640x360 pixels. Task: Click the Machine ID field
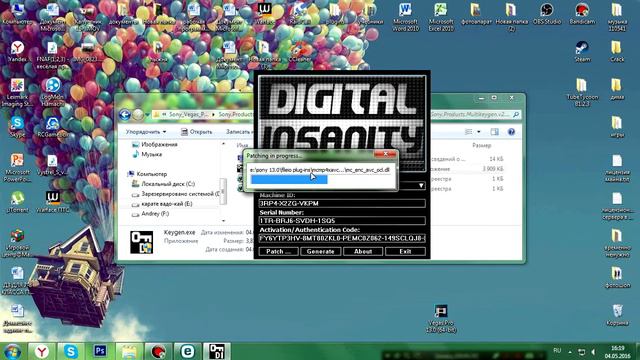pos(342,203)
